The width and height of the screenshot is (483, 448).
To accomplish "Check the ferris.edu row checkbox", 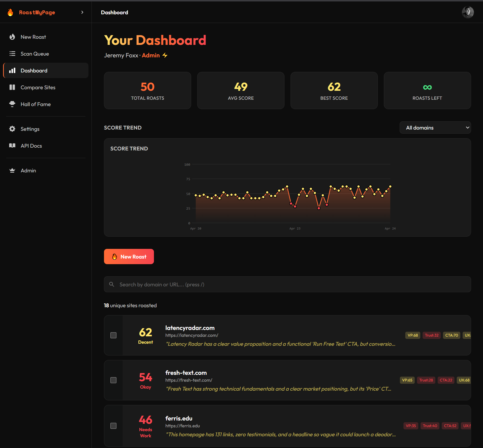I will coord(113,426).
